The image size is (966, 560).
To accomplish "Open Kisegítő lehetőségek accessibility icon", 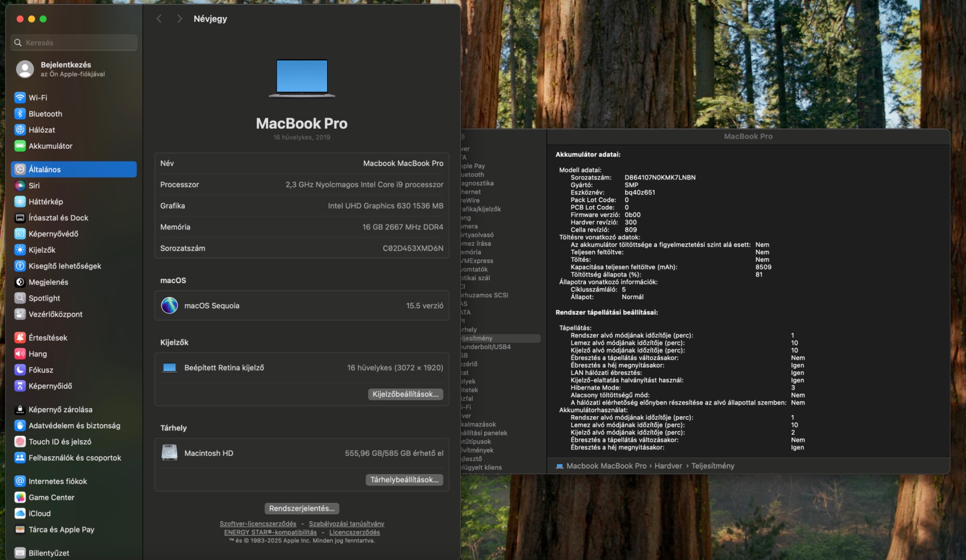I will coord(20,266).
